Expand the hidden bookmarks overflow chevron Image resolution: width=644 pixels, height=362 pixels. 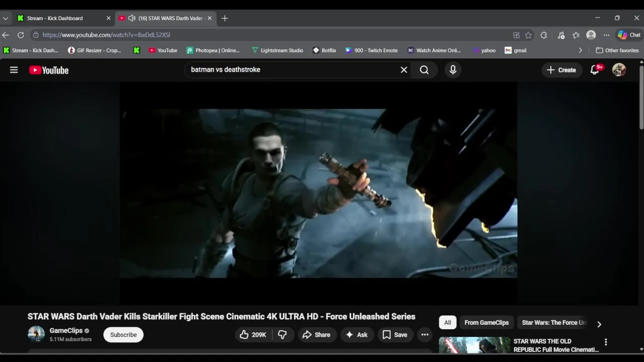pyautogui.click(x=580, y=50)
